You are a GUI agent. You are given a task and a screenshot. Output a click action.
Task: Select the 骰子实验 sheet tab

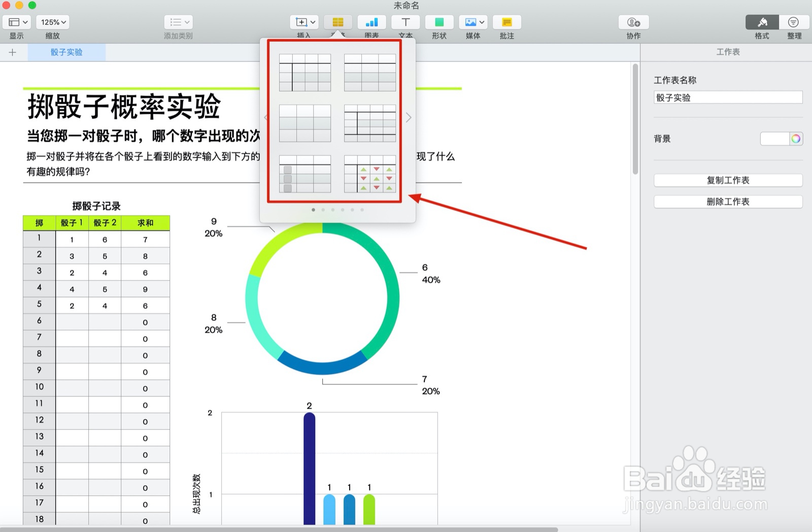click(66, 52)
